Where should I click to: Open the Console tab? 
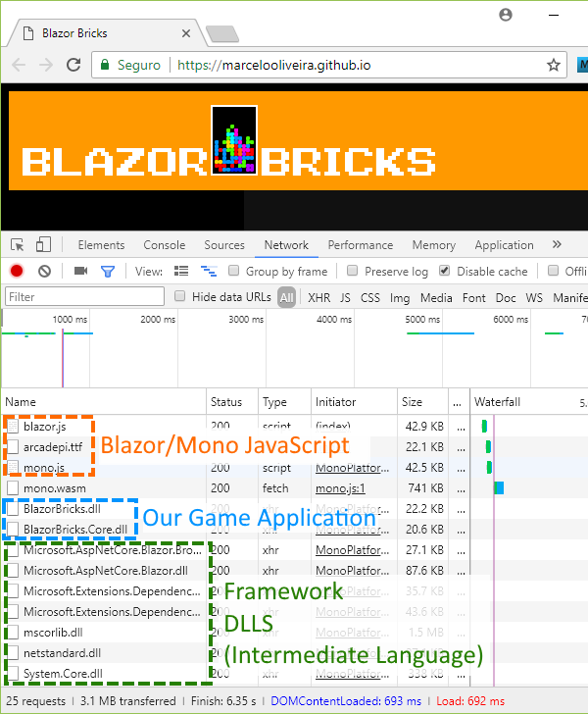tap(165, 245)
